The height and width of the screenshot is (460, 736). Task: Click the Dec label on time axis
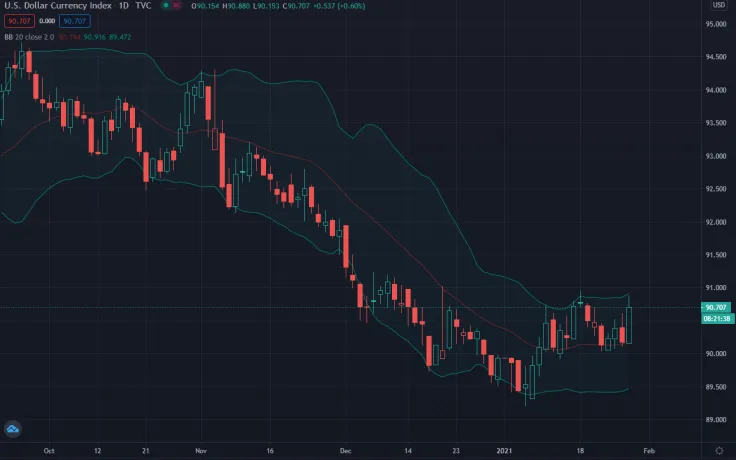pos(346,451)
